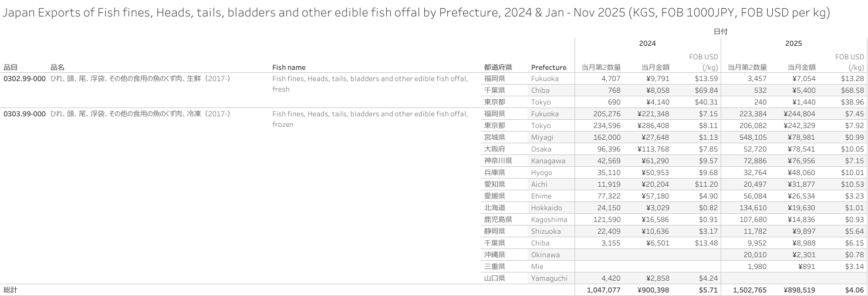The width and height of the screenshot is (868, 296).
Task: Click the 総計 grand total row label
Action: [x=11, y=290]
